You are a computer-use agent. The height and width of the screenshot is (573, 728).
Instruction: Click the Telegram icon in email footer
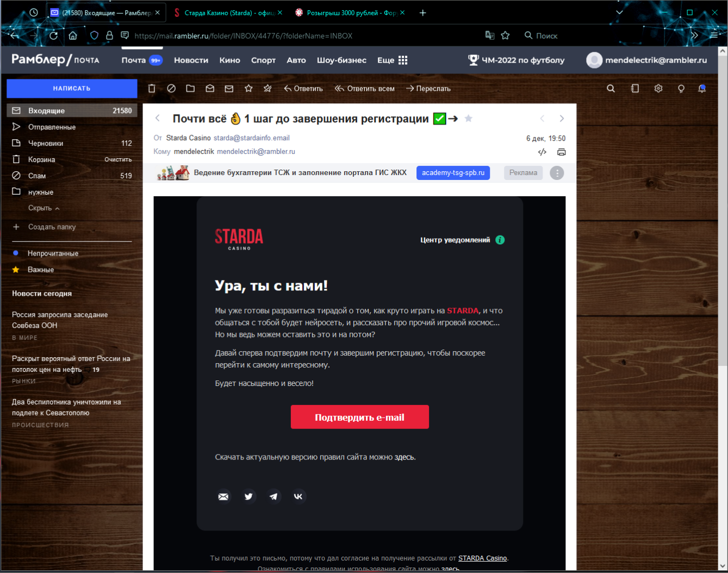[x=273, y=496]
